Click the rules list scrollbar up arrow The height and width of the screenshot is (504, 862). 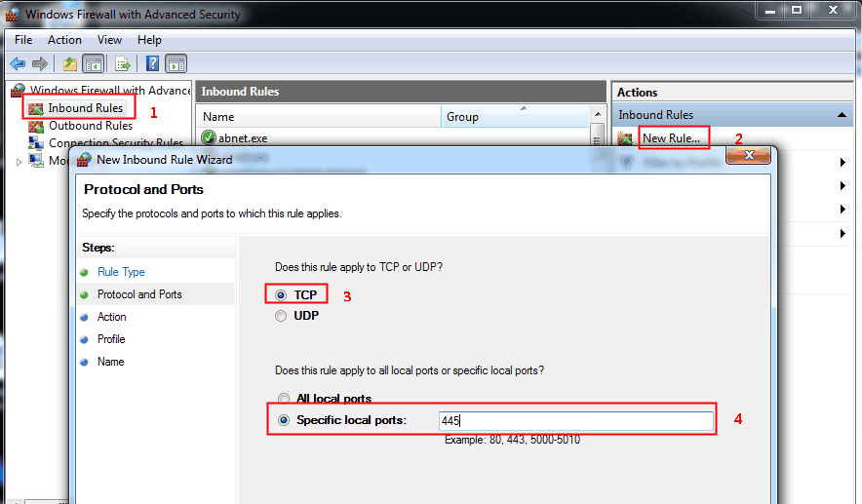pos(598,114)
